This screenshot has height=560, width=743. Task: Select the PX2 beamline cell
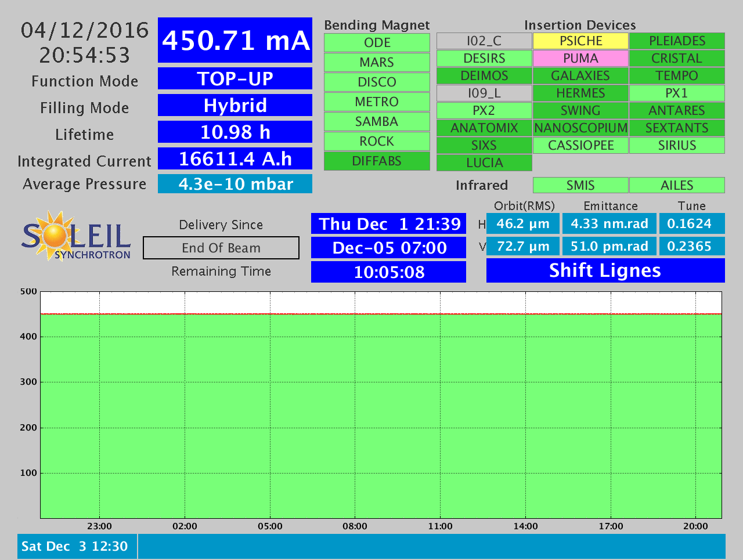coord(484,110)
